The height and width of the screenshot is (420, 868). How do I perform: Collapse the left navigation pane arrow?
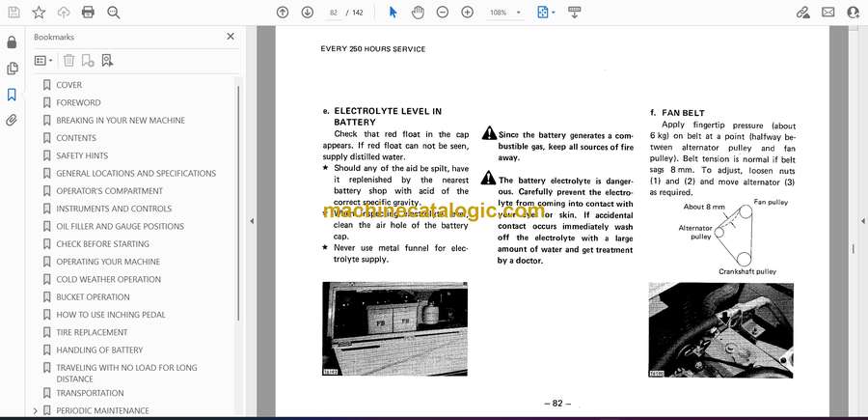252,221
